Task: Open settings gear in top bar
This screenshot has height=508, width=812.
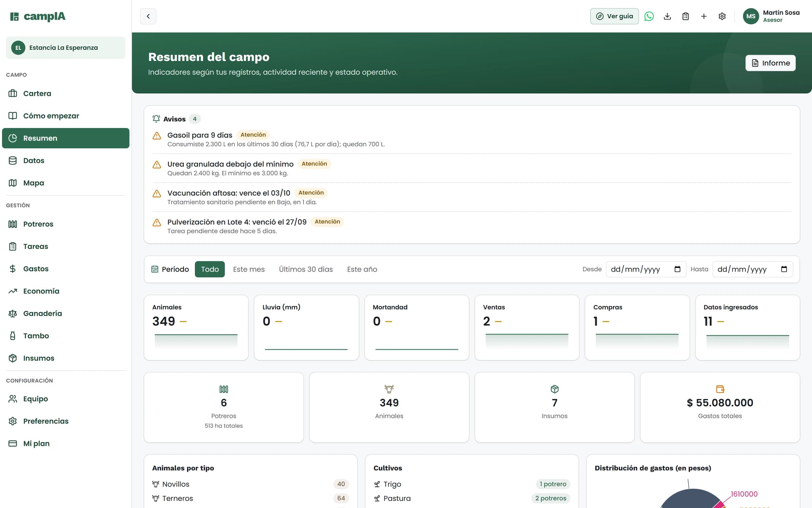Action: point(722,16)
